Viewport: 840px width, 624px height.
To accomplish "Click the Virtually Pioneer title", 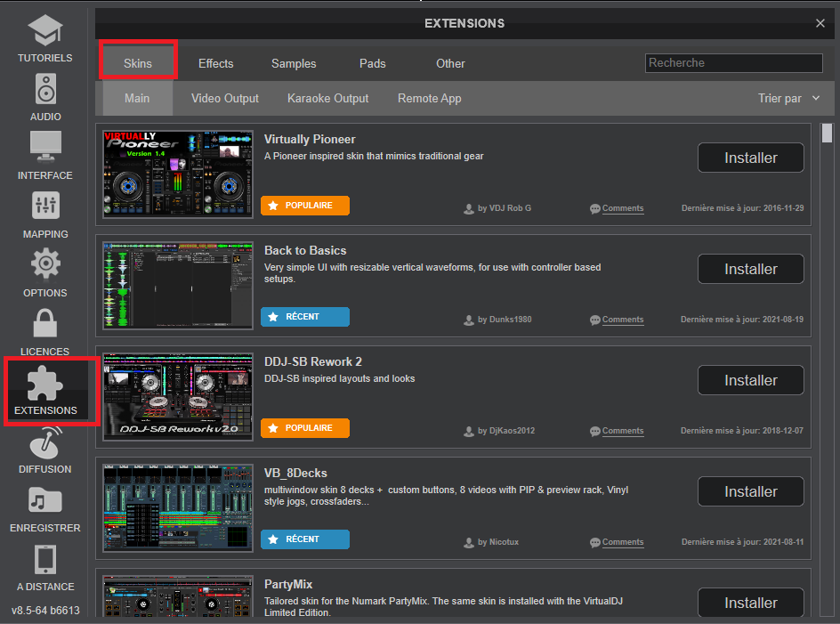I will coord(310,140).
